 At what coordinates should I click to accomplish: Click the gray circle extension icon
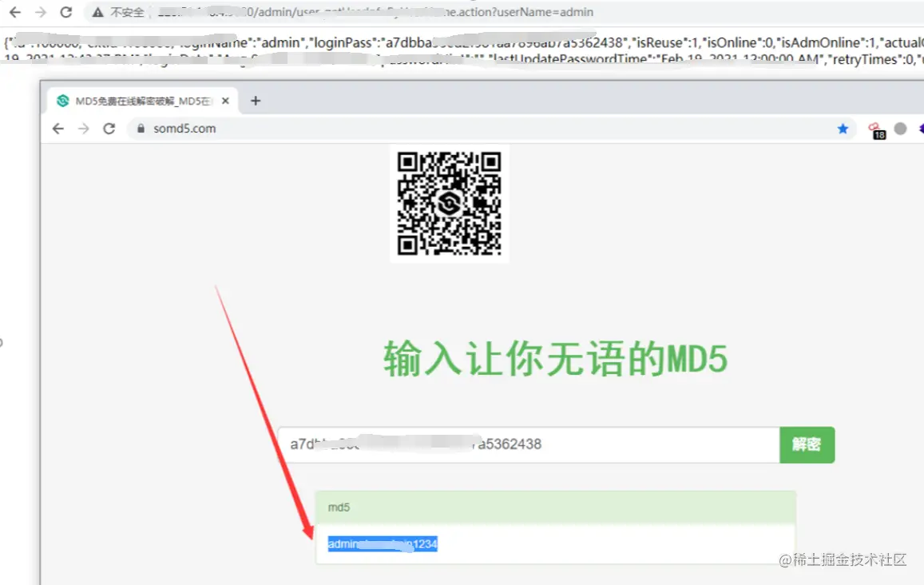click(x=900, y=129)
